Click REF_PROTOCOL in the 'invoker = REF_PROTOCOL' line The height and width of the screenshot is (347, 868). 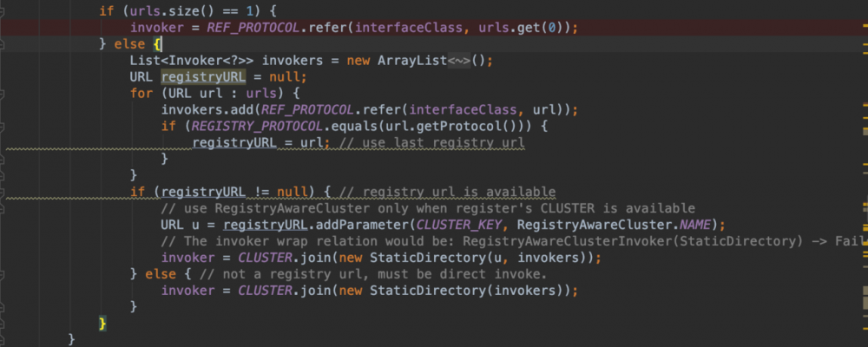point(253,27)
